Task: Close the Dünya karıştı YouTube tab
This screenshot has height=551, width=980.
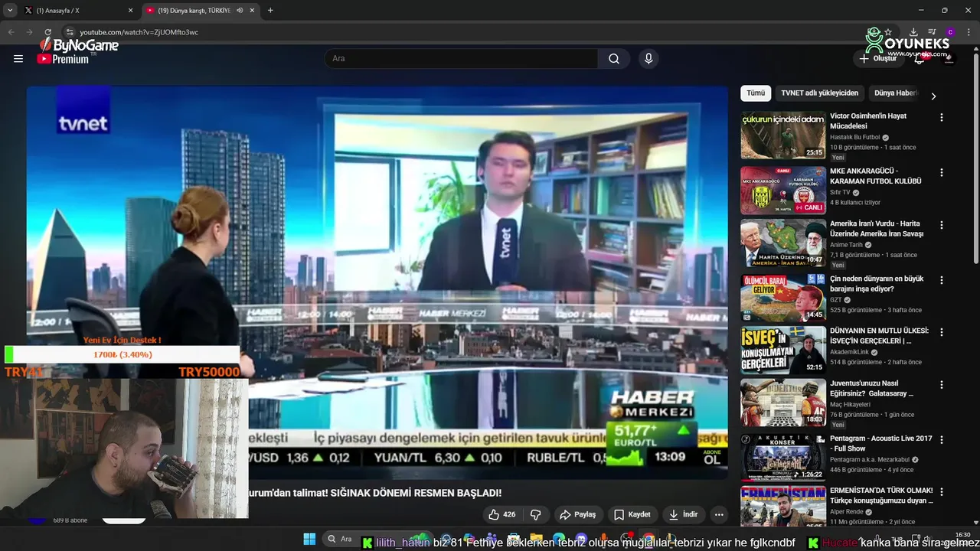Action: [x=253, y=10]
